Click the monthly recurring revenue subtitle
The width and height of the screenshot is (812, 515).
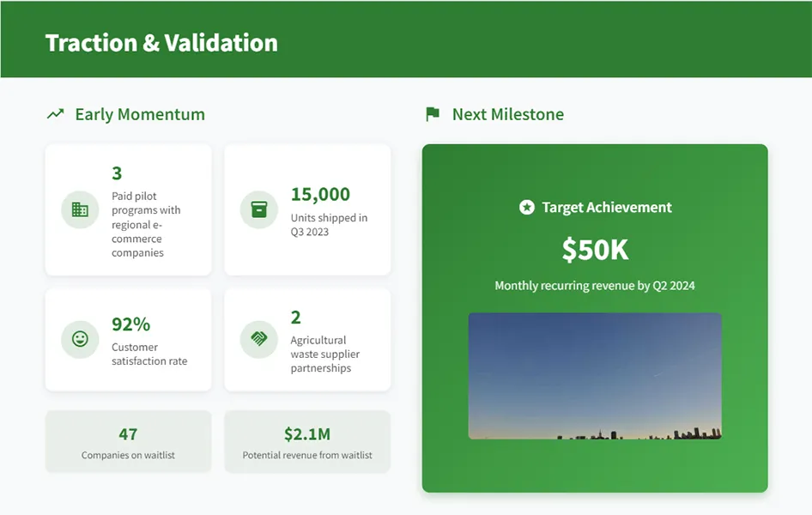pos(595,284)
